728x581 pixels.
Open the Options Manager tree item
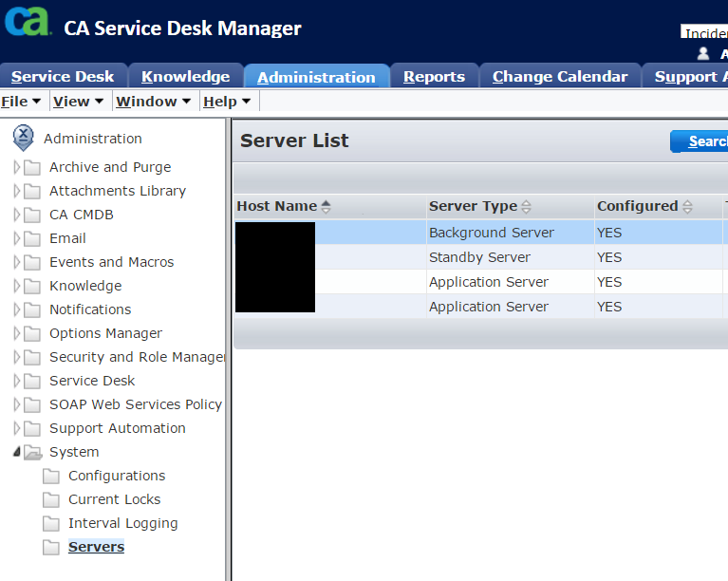click(105, 333)
